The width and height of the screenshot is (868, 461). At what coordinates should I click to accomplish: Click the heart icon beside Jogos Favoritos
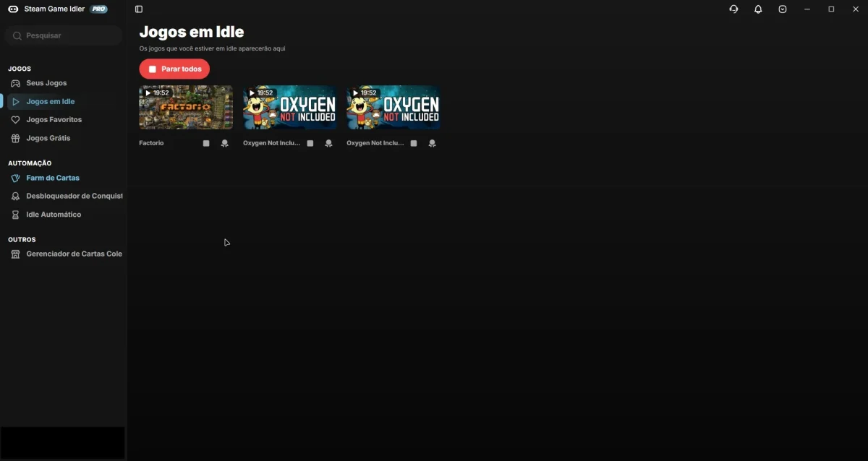[x=15, y=120]
